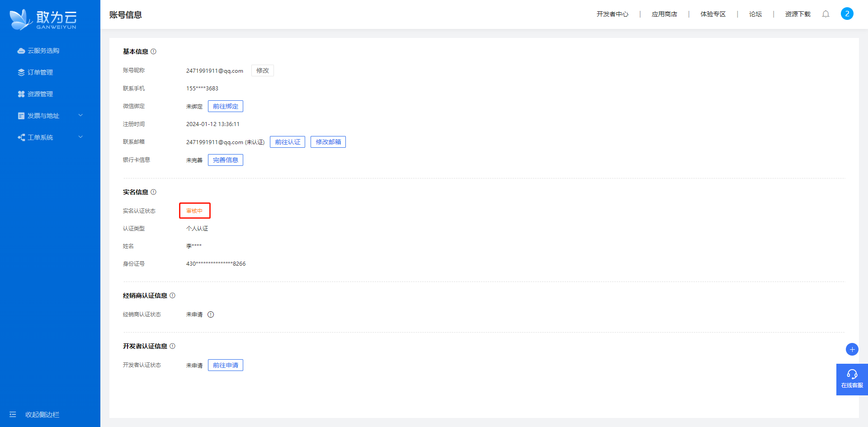Expand the 工单系统 sidebar menu
868x427 pixels.
click(x=50, y=137)
